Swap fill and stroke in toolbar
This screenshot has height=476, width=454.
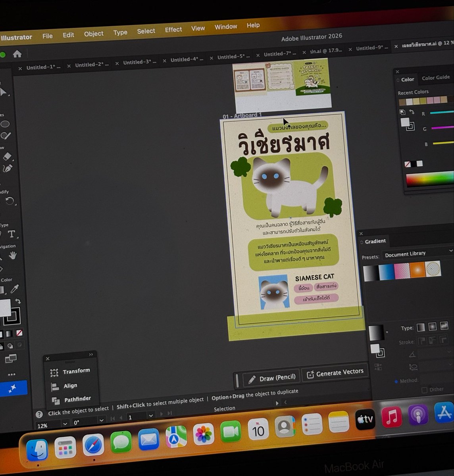[17, 301]
